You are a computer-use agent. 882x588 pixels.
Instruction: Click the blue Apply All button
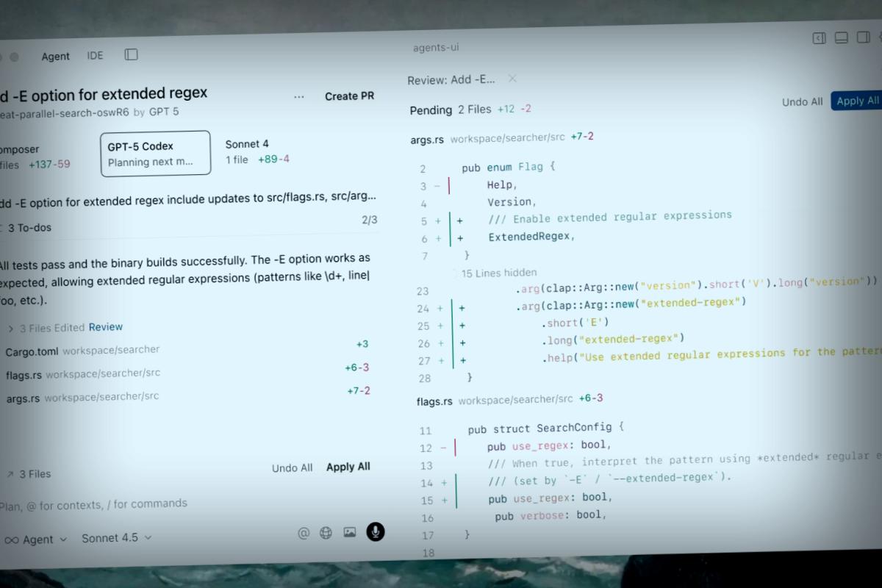(x=857, y=101)
